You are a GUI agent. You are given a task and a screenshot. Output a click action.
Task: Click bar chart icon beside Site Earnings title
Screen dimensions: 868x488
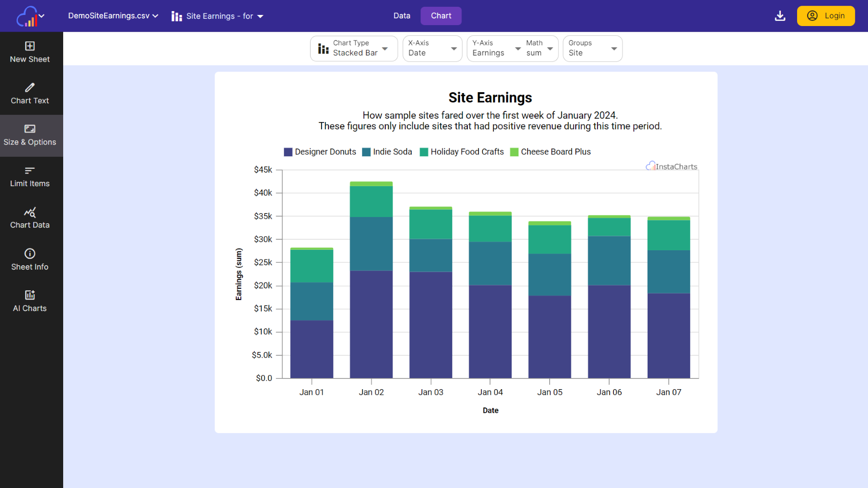176,16
